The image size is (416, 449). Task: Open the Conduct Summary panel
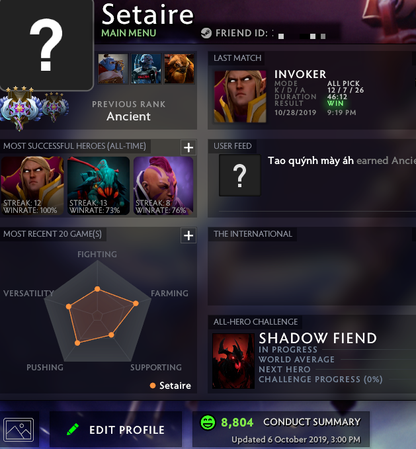(281, 429)
